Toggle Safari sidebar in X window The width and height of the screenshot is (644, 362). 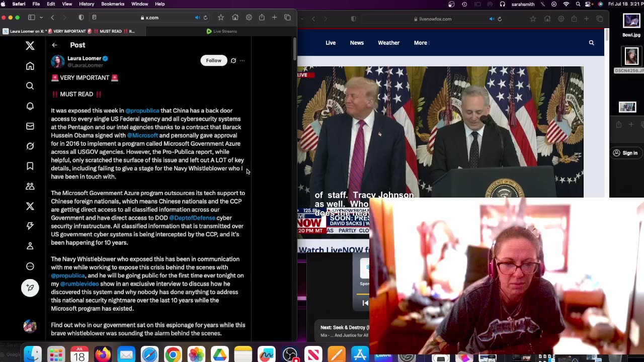[32, 18]
